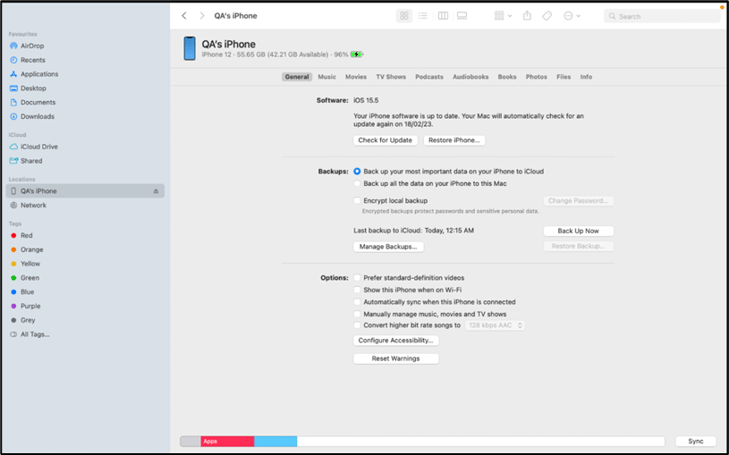Tick Show this iPhone when on Wi-Fi

coord(357,290)
